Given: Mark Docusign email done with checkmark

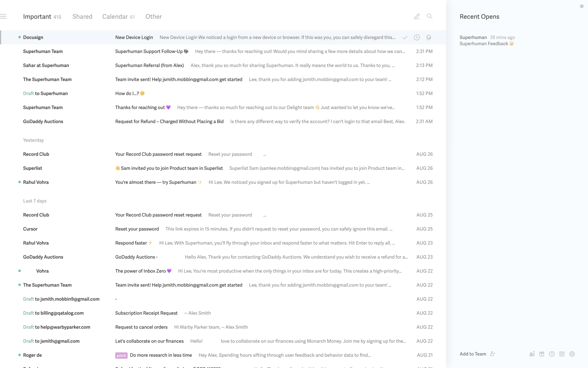Looking at the screenshot, I should (x=405, y=37).
